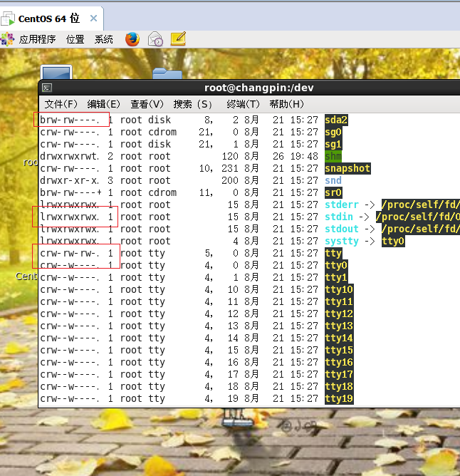The height and width of the screenshot is (476, 460).
Task: Open the notes editor panel icon
Action: coord(178,39)
